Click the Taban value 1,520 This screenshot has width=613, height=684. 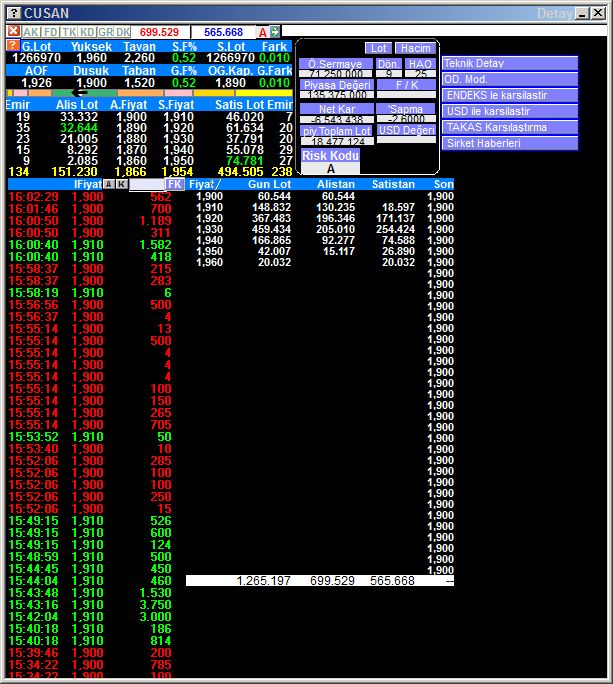(139, 83)
